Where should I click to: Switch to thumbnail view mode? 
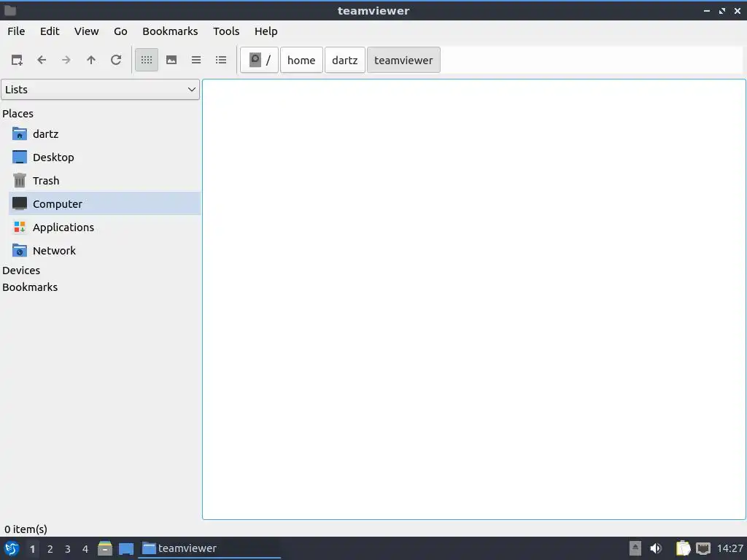click(x=171, y=60)
